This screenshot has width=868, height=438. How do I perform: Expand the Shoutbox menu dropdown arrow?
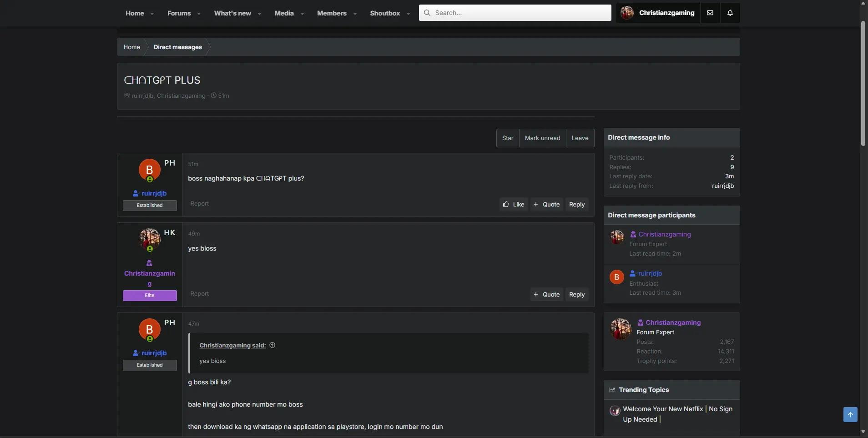pyautogui.click(x=408, y=14)
